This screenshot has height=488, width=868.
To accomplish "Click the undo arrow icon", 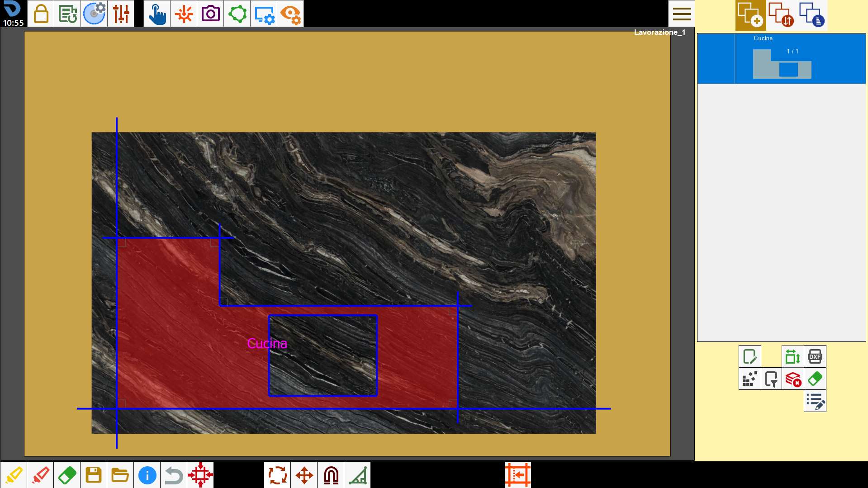I will click(x=174, y=475).
